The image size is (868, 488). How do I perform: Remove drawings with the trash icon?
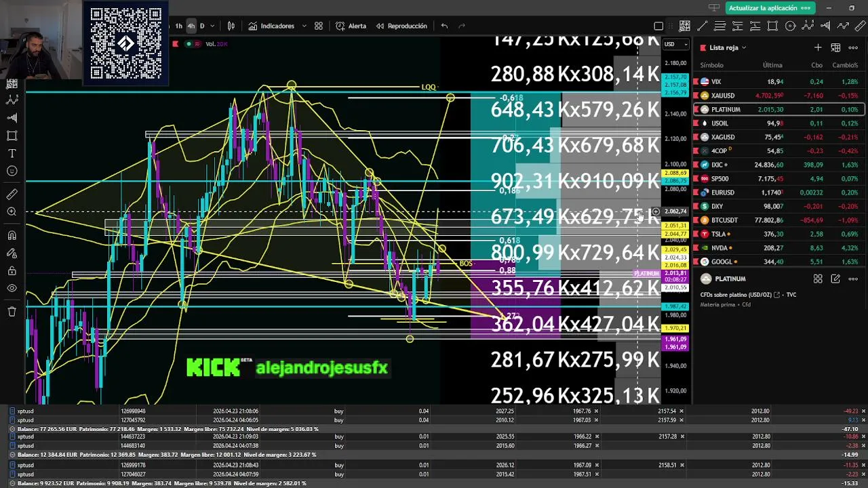(x=12, y=312)
